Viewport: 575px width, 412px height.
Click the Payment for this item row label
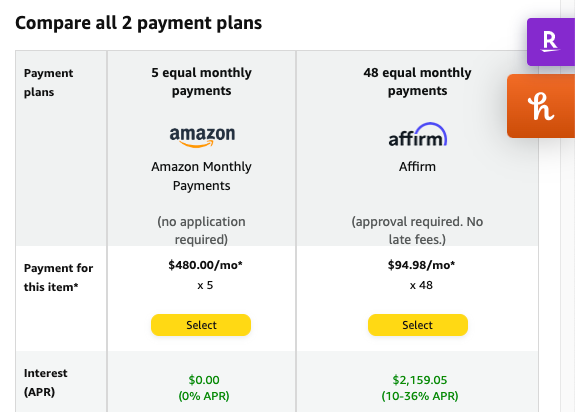[x=58, y=277]
